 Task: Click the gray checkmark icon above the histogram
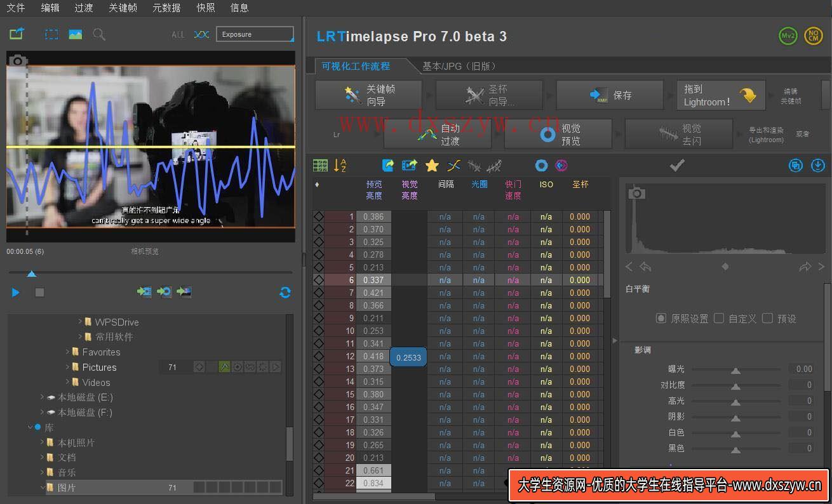pos(677,166)
